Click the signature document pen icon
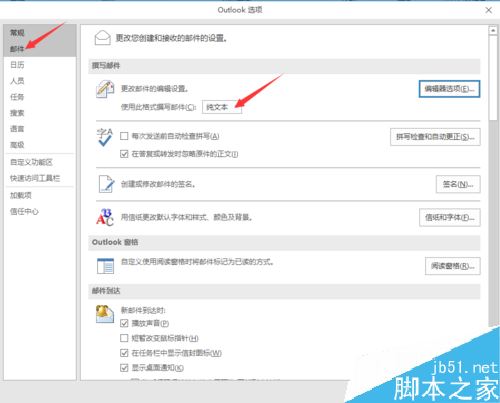Screen dimensions: 500x403 click(107, 184)
